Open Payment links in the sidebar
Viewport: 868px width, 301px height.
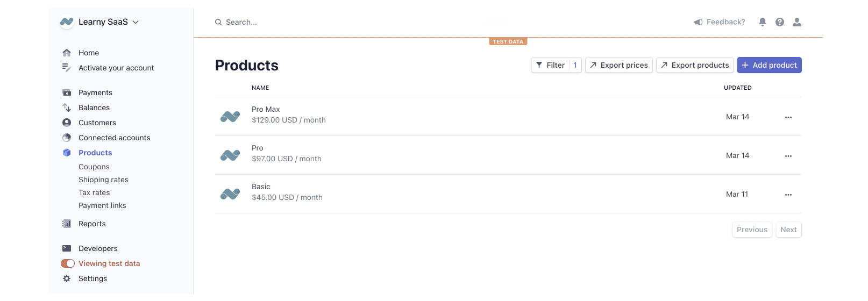pyautogui.click(x=102, y=205)
